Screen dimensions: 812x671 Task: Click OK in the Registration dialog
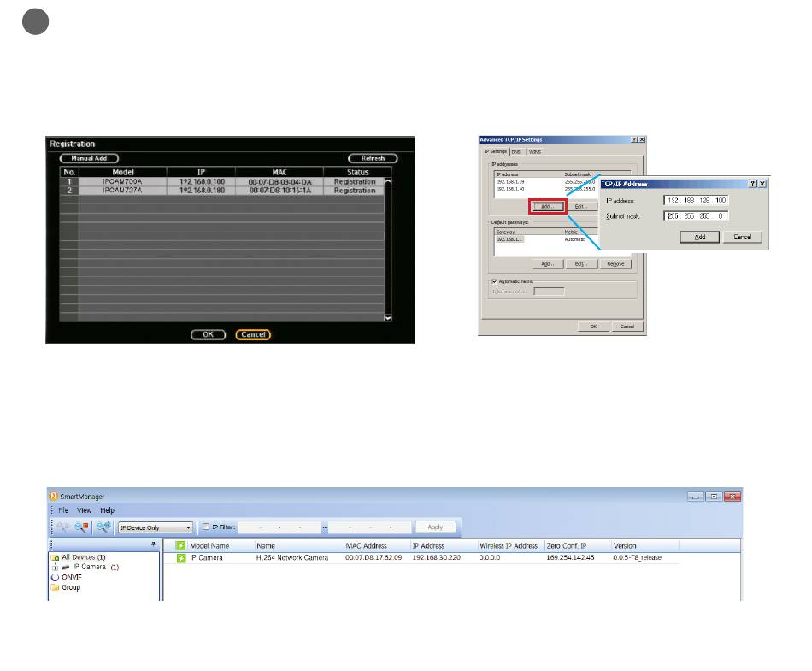pos(209,334)
